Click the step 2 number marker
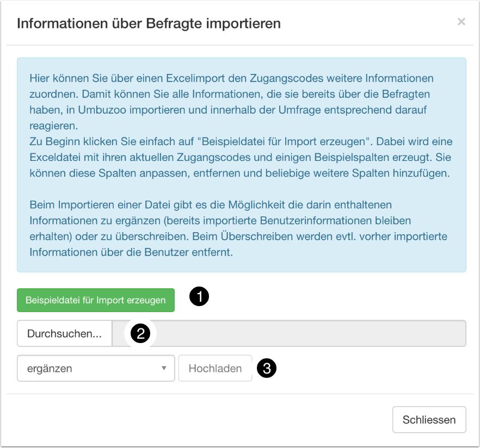Viewport: 480px width, 448px height. click(140, 334)
